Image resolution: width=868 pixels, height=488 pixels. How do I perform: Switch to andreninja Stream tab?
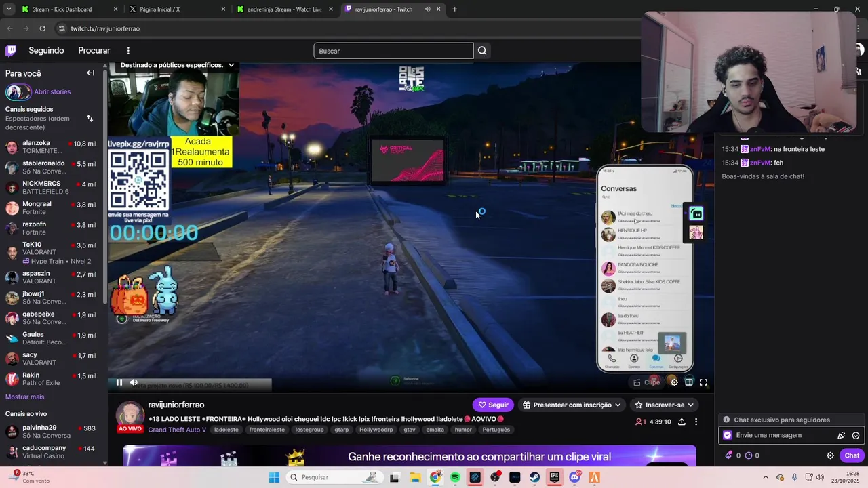(285, 9)
